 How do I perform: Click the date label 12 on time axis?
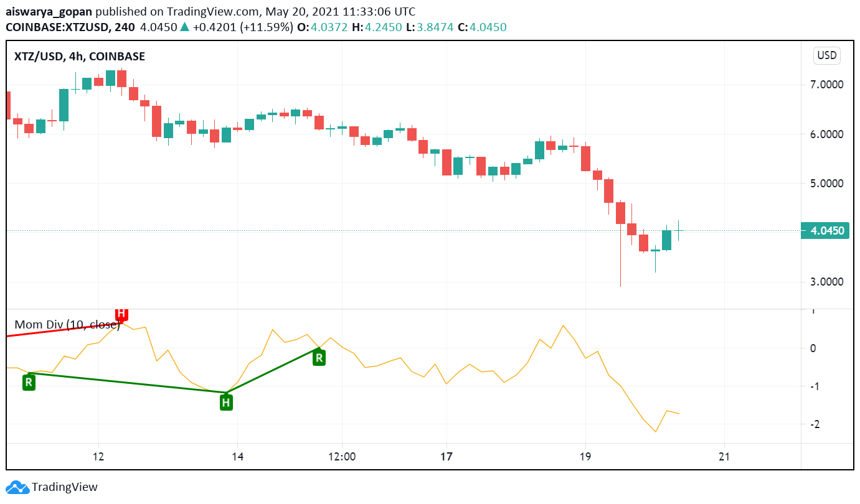pos(98,456)
